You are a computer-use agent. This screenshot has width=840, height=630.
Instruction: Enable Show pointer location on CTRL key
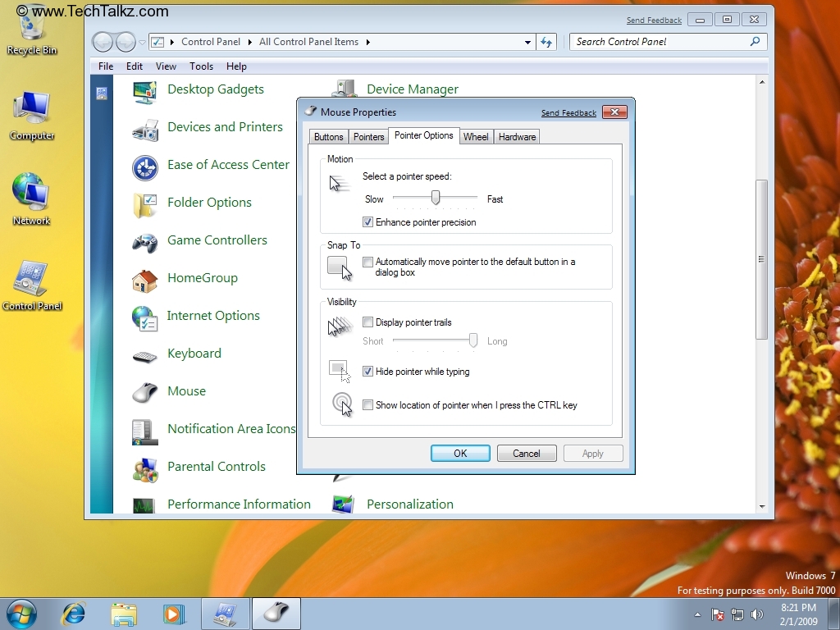coord(368,404)
